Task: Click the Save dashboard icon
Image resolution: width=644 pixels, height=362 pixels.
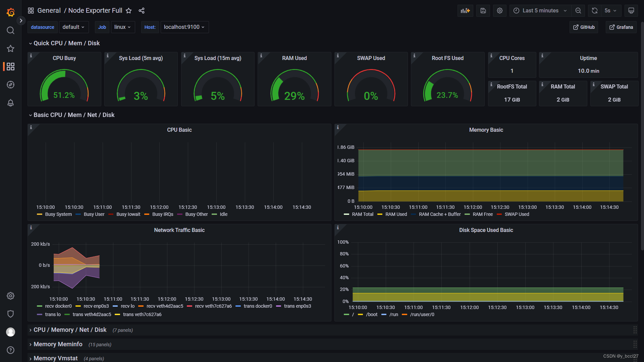Action: tap(483, 11)
